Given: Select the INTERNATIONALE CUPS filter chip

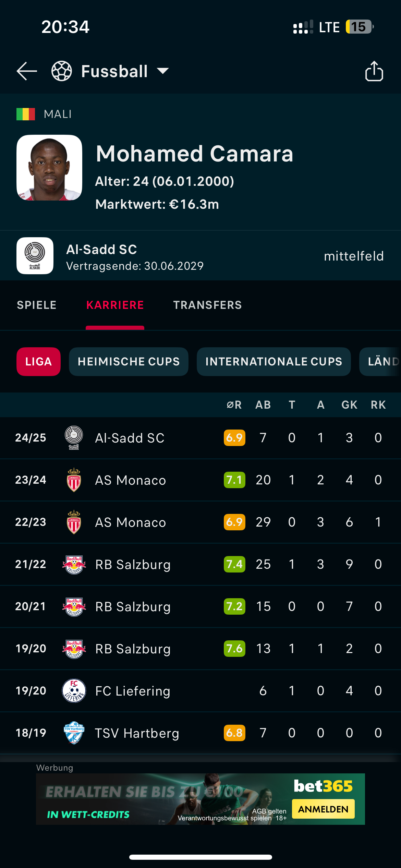Looking at the screenshot, I should coord(274,362).
